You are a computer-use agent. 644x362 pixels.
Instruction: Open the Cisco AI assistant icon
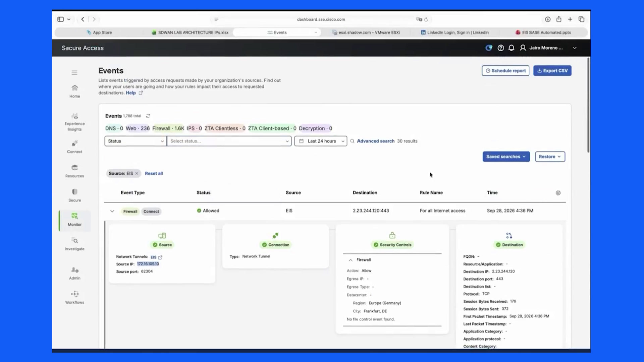coord(489,48)
